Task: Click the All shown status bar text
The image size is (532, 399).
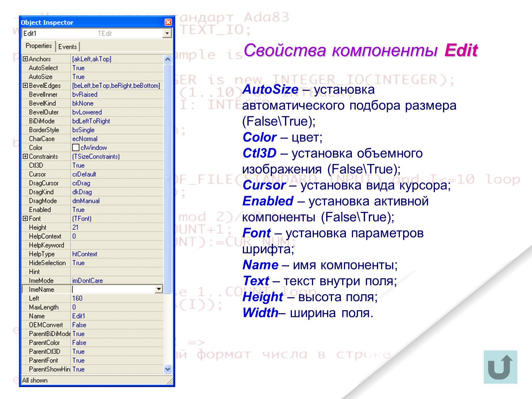Action: [x=35, y=380]
